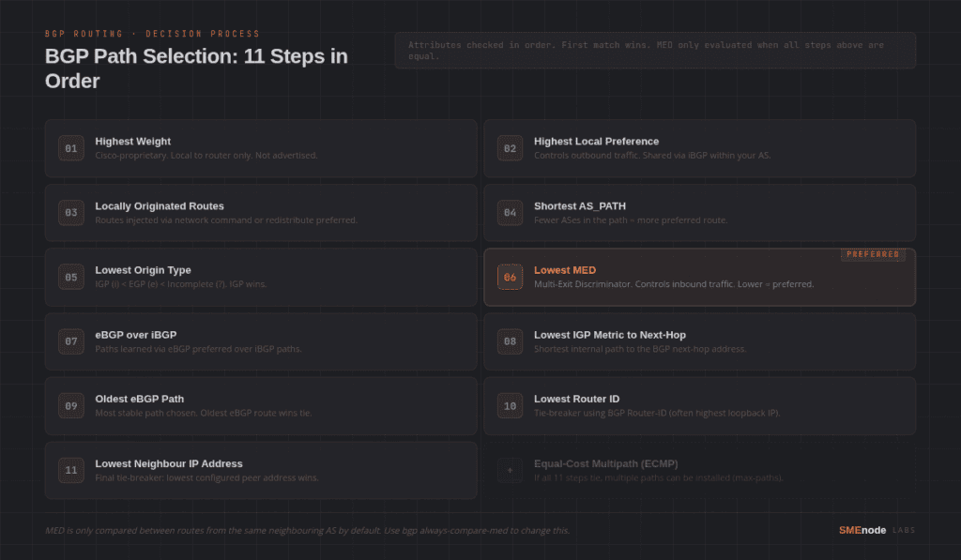Select the eBGP over iBGP title
Image resolution: width=961 pixels, height=560 pixels.
pyautogui.click(x=135, y=335)
